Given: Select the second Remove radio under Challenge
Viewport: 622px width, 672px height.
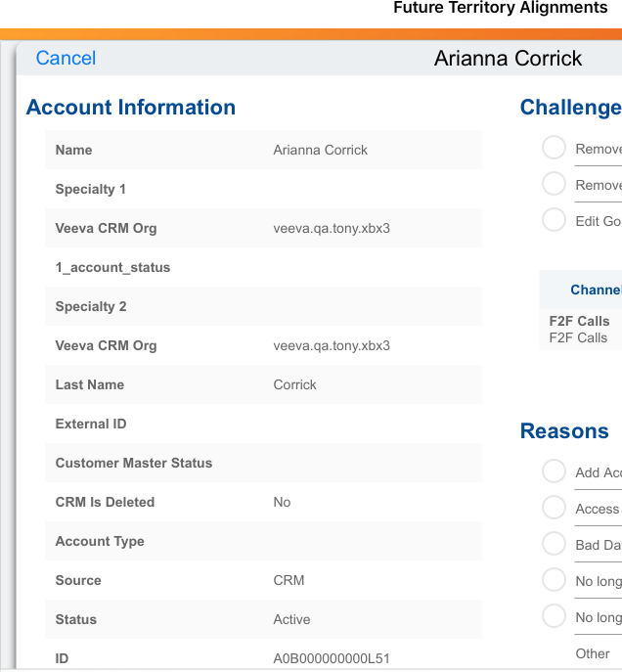Looking at the screenshot, I should [x=555, y=184].
